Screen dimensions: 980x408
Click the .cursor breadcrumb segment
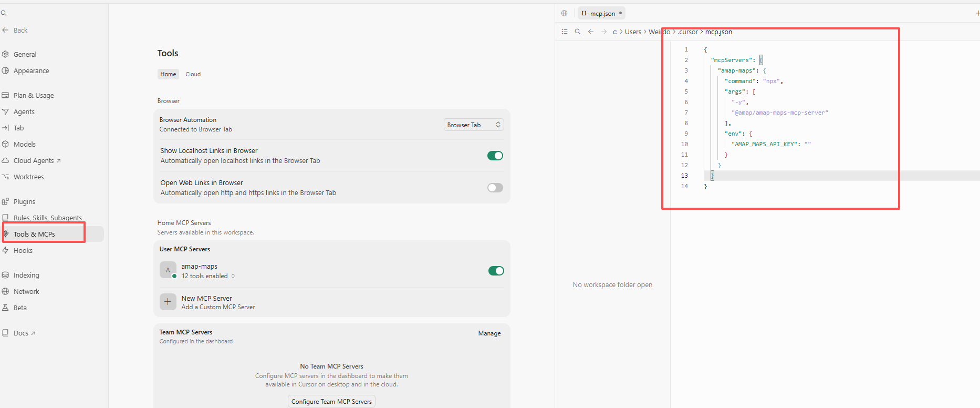pyautogui.click(x=687, y=32)
